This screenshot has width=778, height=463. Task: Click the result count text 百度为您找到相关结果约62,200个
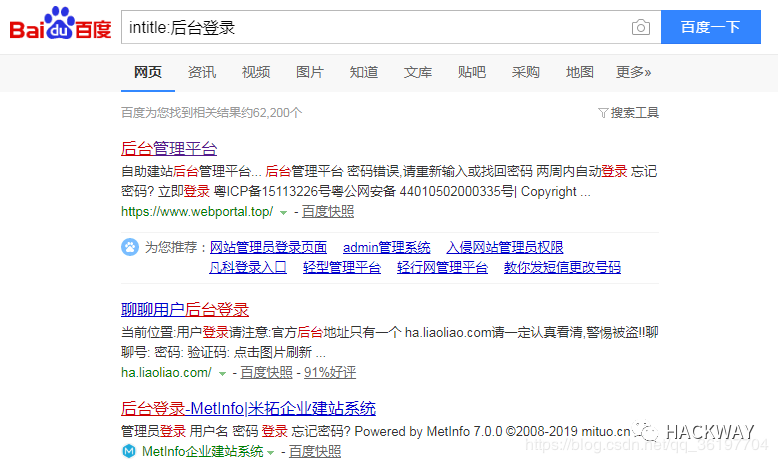coord(211,113)
